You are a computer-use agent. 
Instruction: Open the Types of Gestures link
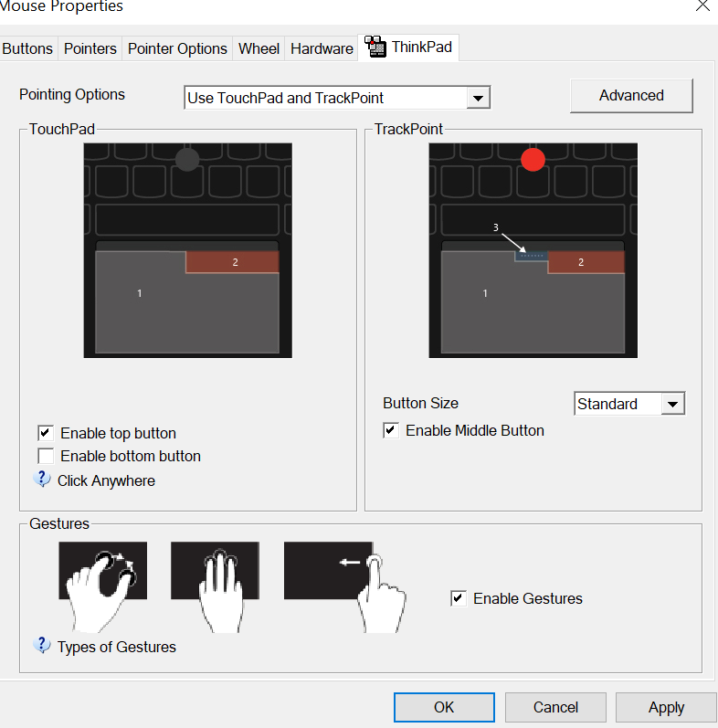(x=117, y=647)
